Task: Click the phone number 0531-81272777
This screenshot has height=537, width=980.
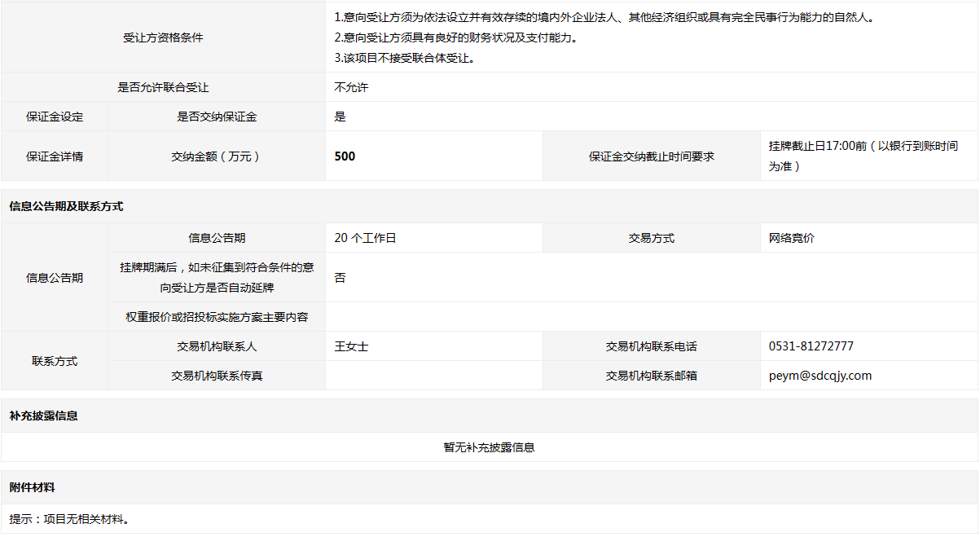Action: point(811,346)
